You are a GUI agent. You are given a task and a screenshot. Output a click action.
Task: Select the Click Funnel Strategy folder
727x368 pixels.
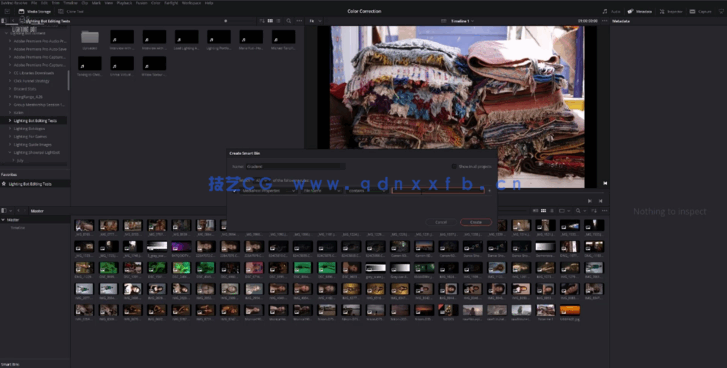coord(32,81)
